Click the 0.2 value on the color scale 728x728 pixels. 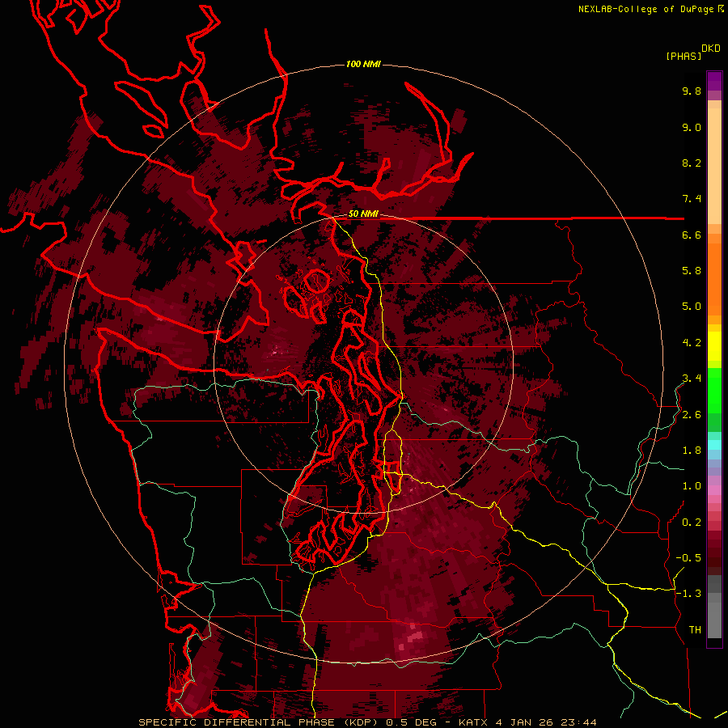click(x=692, y=523)
